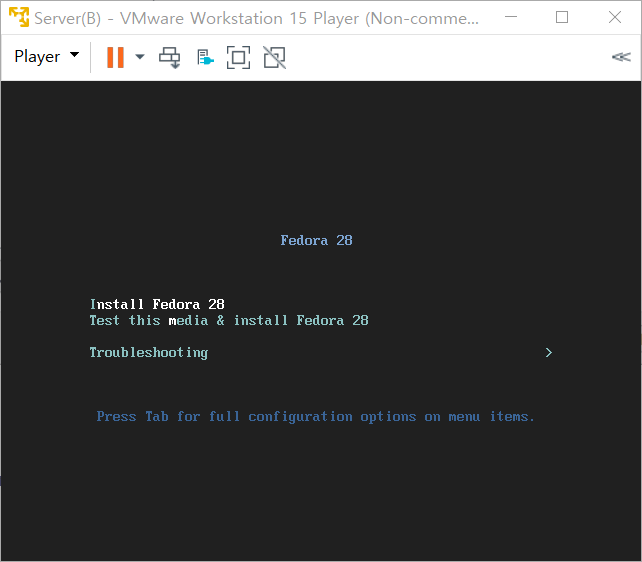This screenshot has height=562, width=642.
Task: Maximize the VMware Player window
Action: 562,17
